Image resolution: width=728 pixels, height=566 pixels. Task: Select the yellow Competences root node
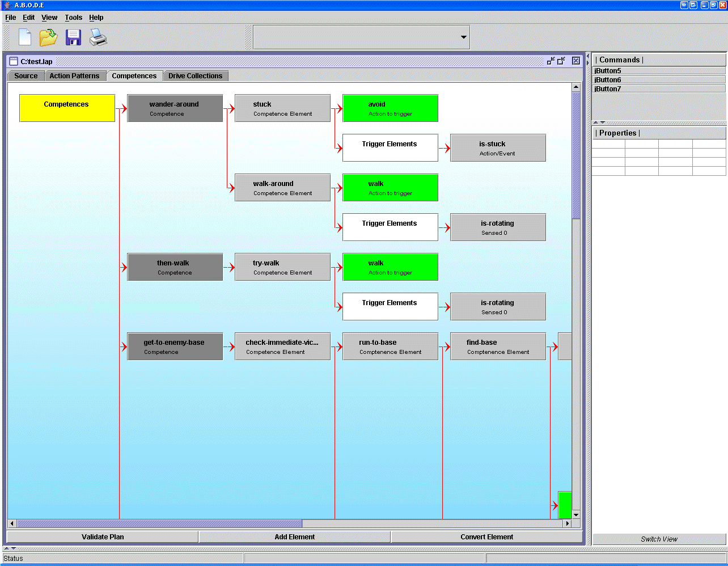pyautogui.click(x=67, y=108)
